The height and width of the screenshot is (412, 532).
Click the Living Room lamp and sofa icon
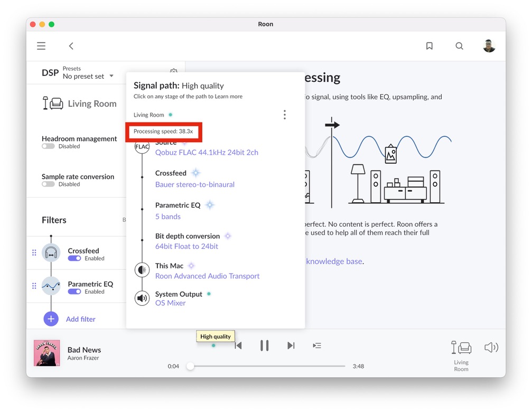click(53, 103)
